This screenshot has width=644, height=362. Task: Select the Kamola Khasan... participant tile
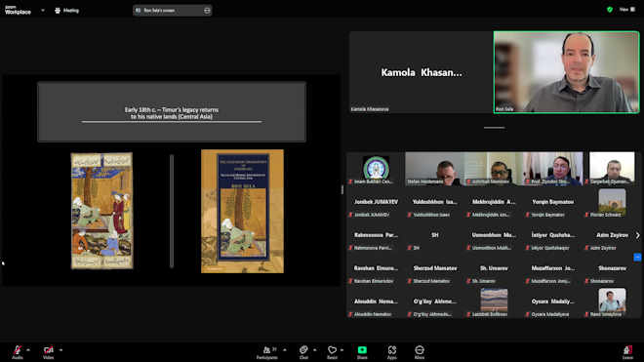pyautogui.click(x=421, y=72)
